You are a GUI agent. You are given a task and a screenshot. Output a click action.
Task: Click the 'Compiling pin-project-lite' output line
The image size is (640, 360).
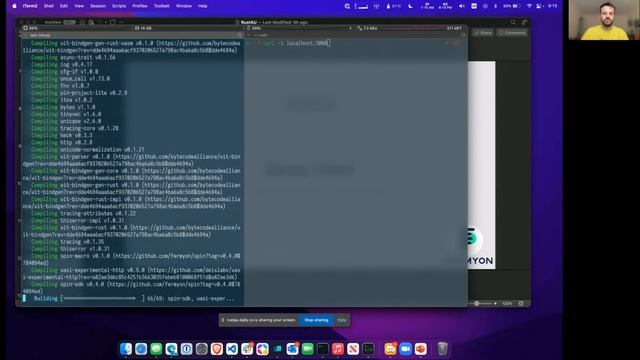[79, 93]
